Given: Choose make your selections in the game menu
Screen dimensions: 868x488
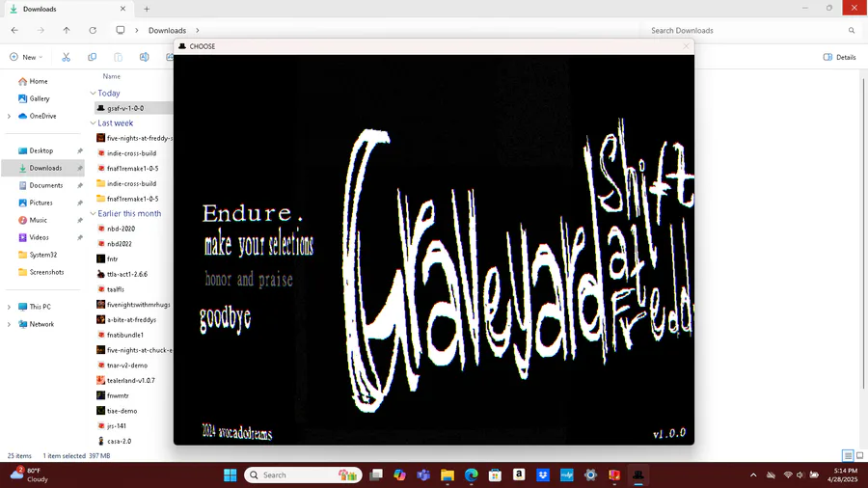Looking at the screenshot, I should pos(259,244).
